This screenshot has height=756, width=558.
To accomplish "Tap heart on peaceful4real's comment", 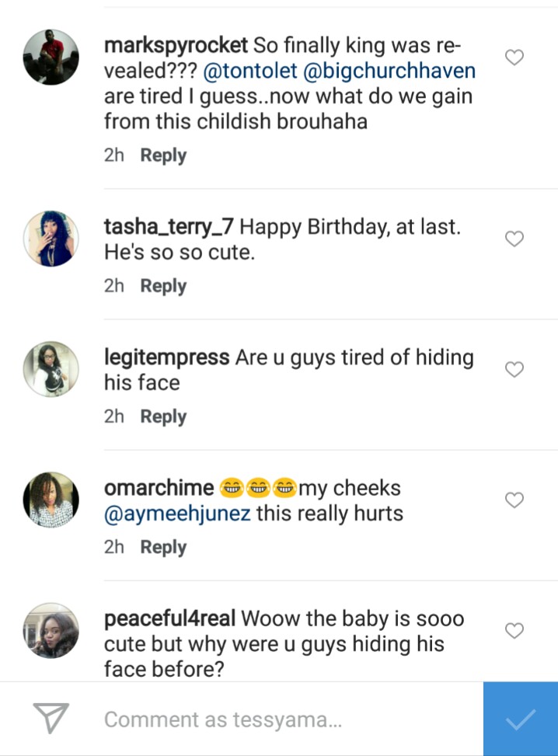I will (x=514, y=630).
